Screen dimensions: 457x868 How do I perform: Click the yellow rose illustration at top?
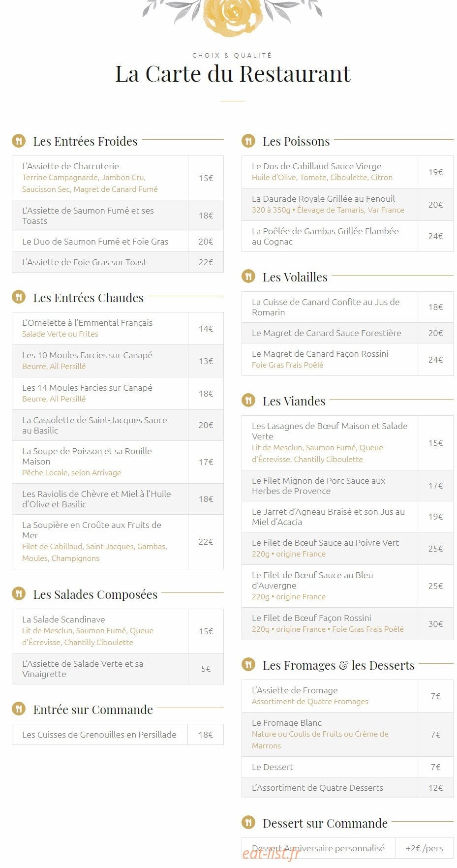coord(232,16)
